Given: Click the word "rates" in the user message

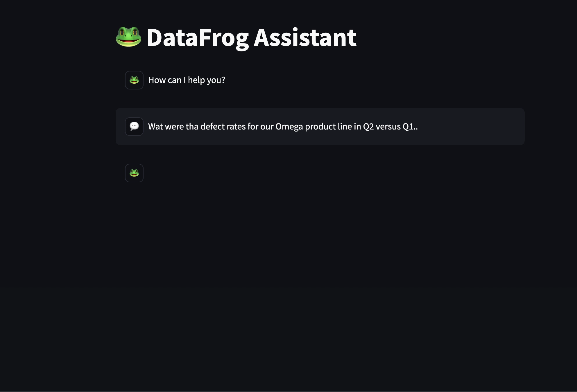Looking at the screenshot, I should coord(236,127).
